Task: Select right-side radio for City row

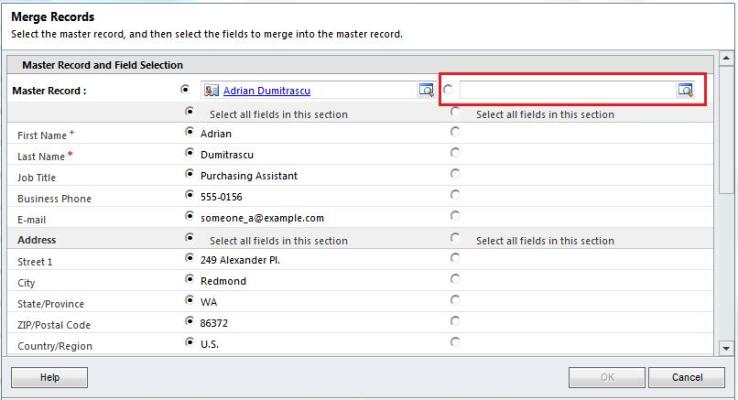Action: tap(455, 279)
